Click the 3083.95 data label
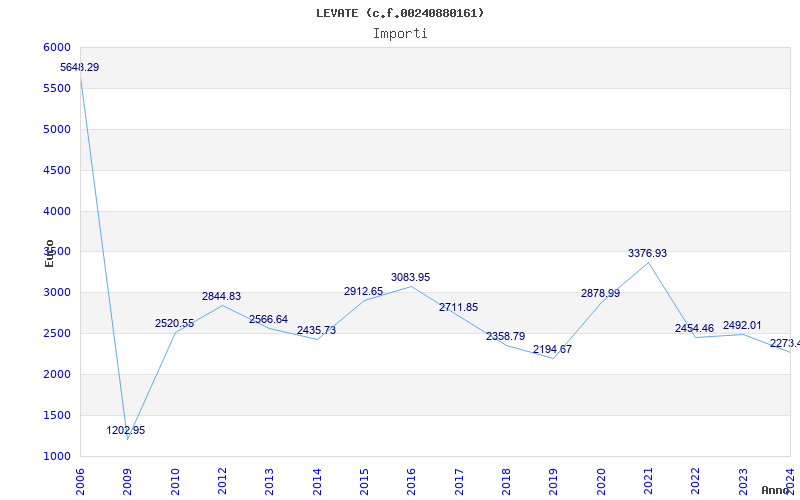This screenshot has height=500, width=800. tap(411, 278)
